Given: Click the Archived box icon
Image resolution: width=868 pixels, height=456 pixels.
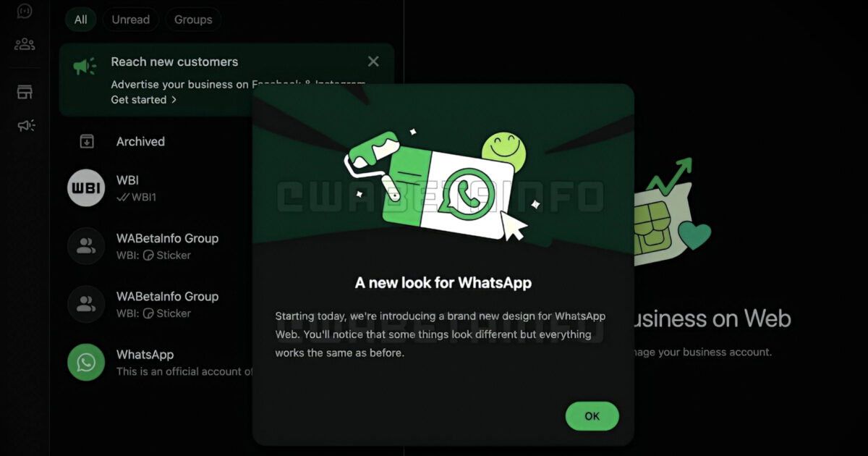Looking at the screenshot, I should pos(87,141).
